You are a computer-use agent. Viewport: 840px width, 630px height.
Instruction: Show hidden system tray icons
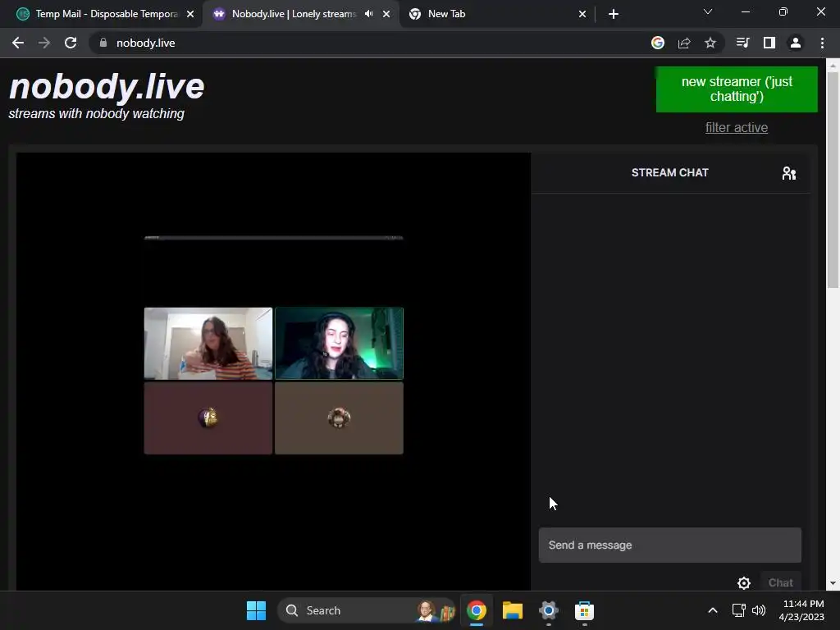713,610
